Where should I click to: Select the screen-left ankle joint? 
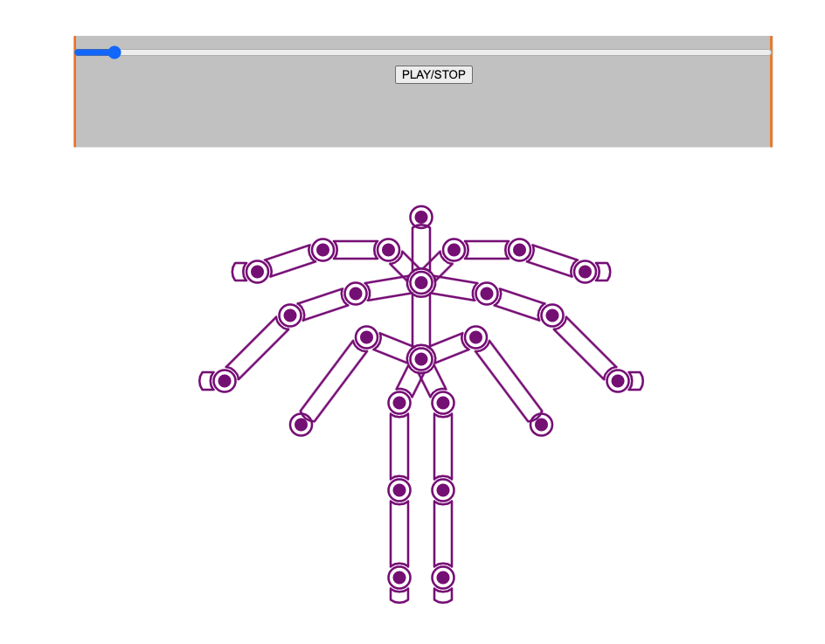click(399, 578)
